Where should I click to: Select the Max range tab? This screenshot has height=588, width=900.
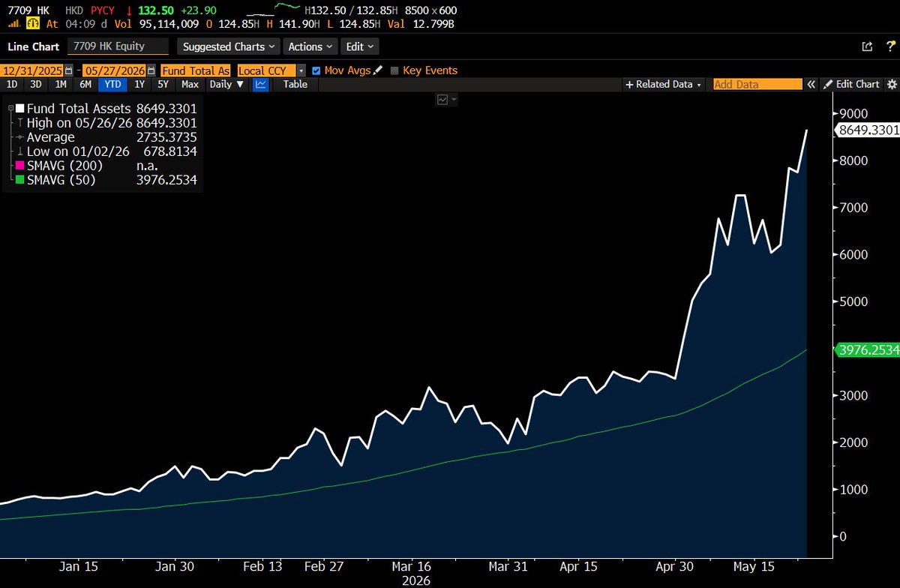(190, 84)
